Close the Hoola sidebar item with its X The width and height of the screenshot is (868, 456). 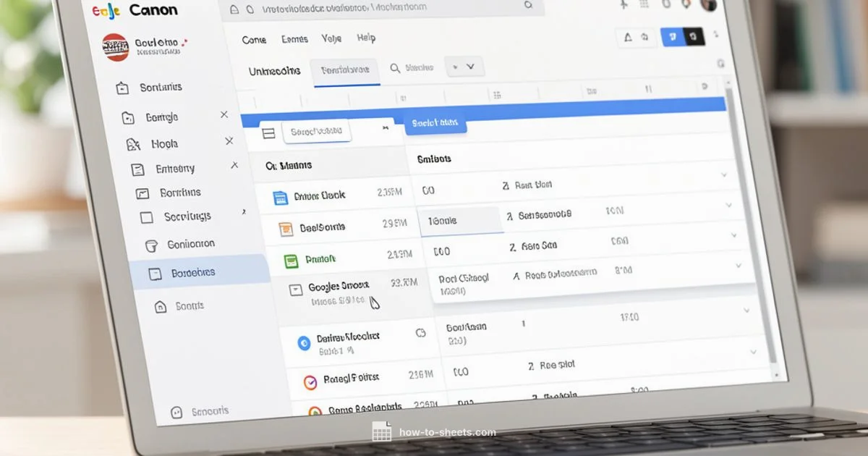229,141
